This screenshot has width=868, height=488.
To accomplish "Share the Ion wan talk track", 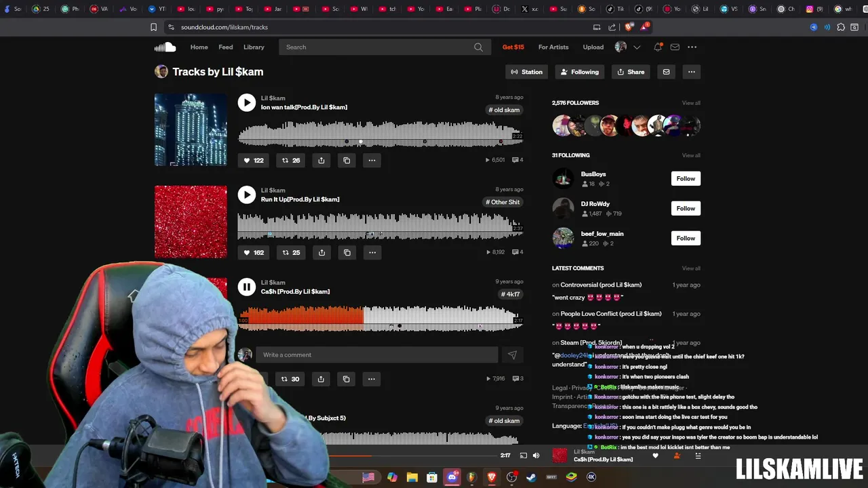I will pyautogui.click(x=321, y=160).
